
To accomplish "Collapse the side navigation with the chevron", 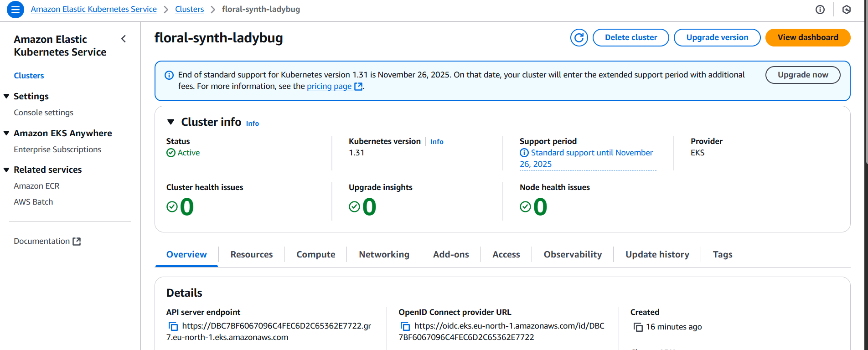I will (x=124, y=39).
